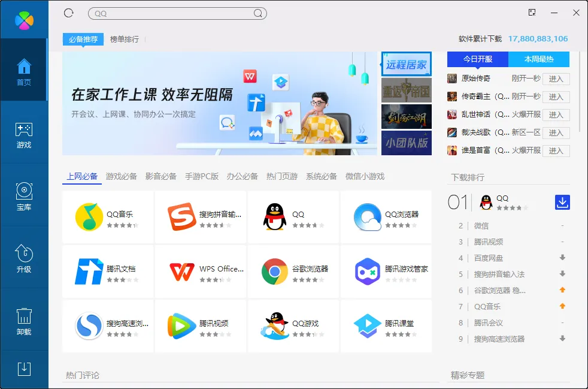The width and height of the screenshot is (588, 389).
Task: Select the 剑荡江湖 banner thumbnail
Action: (407, 117)
